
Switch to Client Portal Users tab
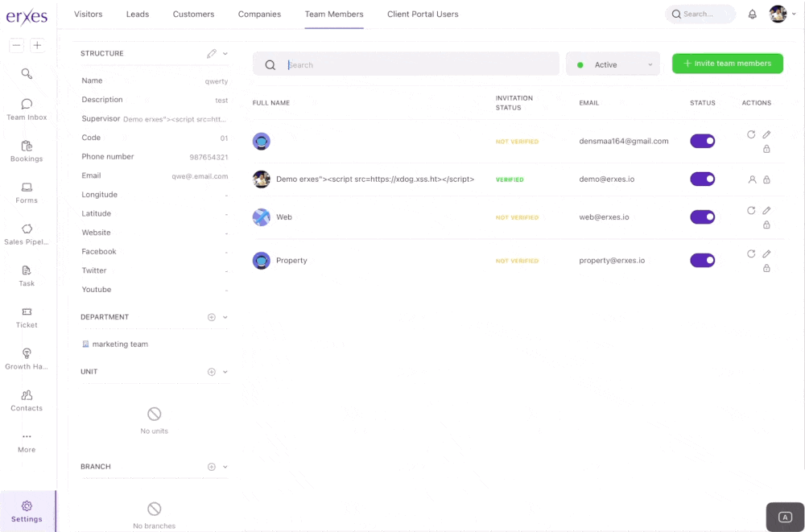tap(423, 14)
